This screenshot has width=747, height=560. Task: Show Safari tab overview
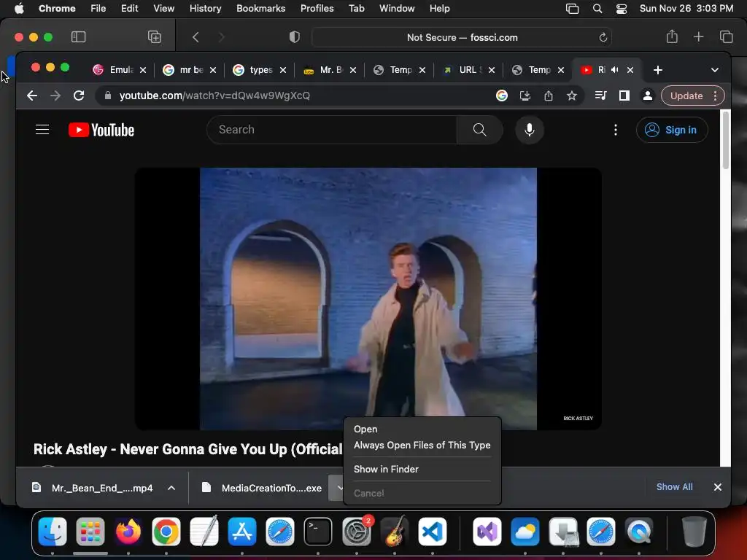(726, 36)
